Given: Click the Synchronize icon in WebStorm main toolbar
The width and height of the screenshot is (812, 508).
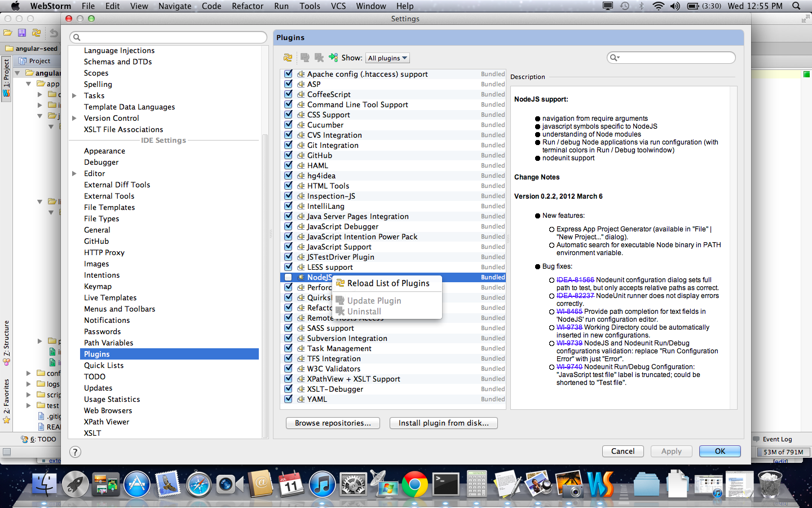Looking at the screenshot, I should point(37,33).
